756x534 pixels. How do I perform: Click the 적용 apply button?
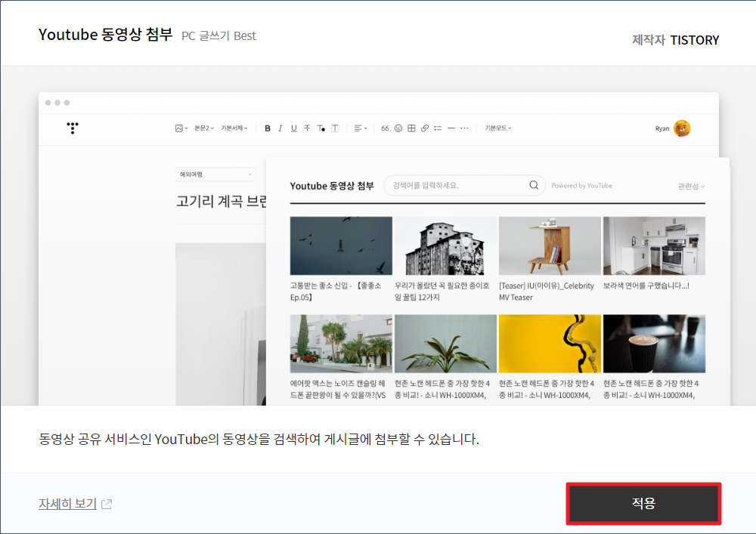(x=643, y=503)
